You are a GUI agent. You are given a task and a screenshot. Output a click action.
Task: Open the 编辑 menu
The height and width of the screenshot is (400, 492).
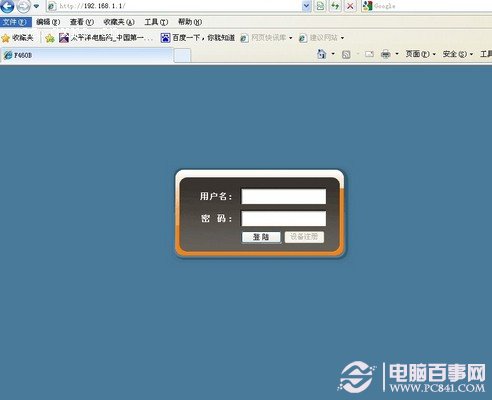point(48,22)
